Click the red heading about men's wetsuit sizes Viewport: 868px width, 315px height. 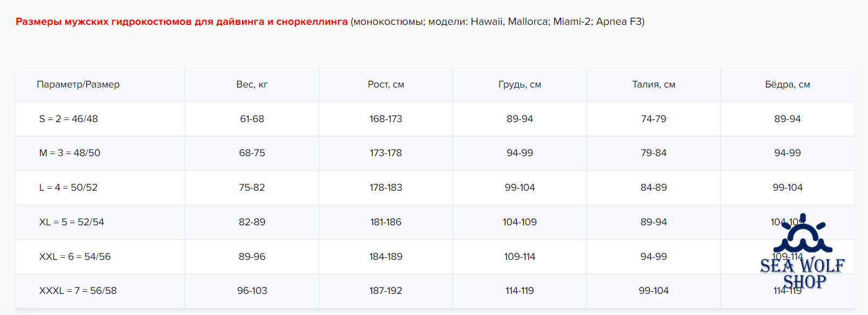coord(181,22)
